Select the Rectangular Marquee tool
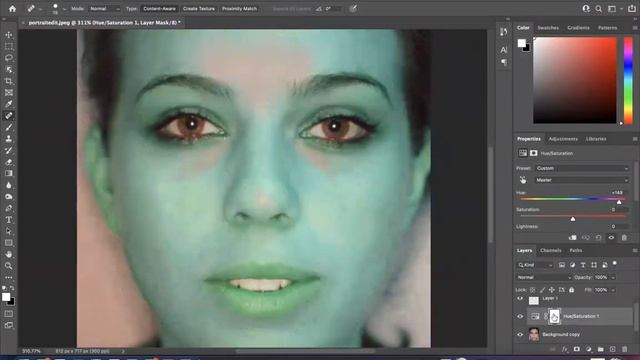The image size is (640, 360). 9,47
